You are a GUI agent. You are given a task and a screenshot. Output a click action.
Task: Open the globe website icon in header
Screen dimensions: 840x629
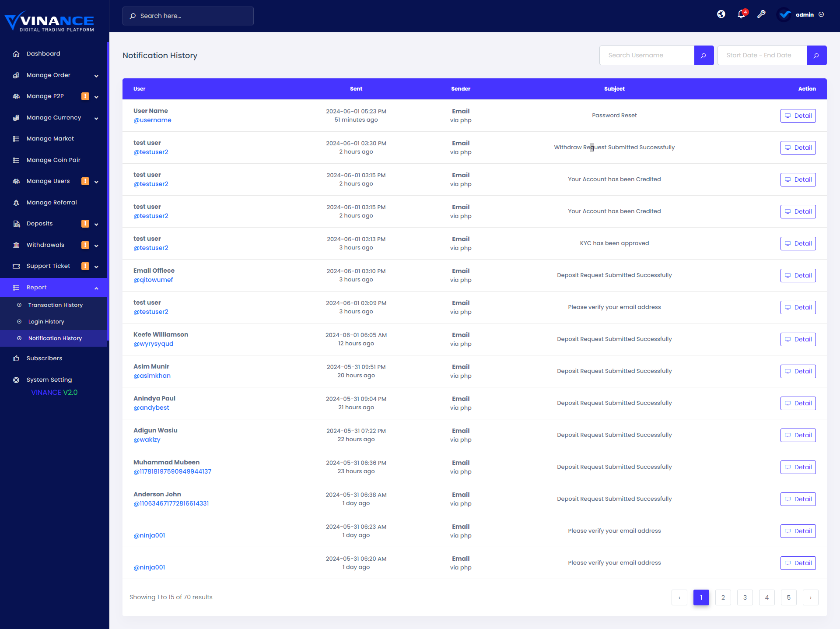click(x=721, y=14)
